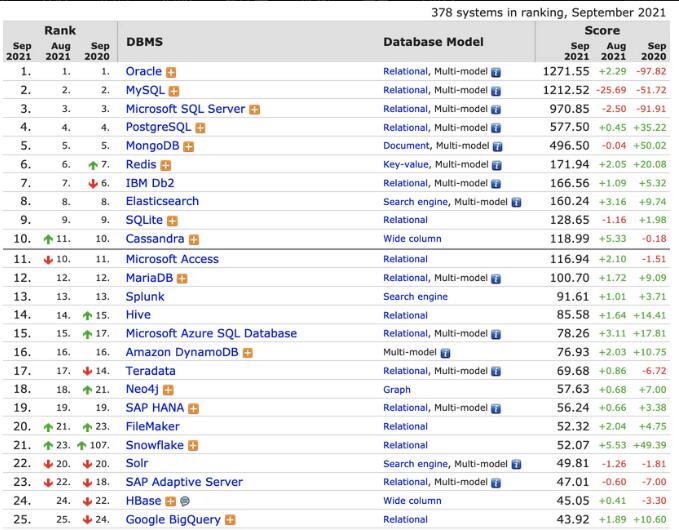Click the plus icon next to Google BigQuery
The height and width of the screenshot is (530, 679).
click(231, 520)
